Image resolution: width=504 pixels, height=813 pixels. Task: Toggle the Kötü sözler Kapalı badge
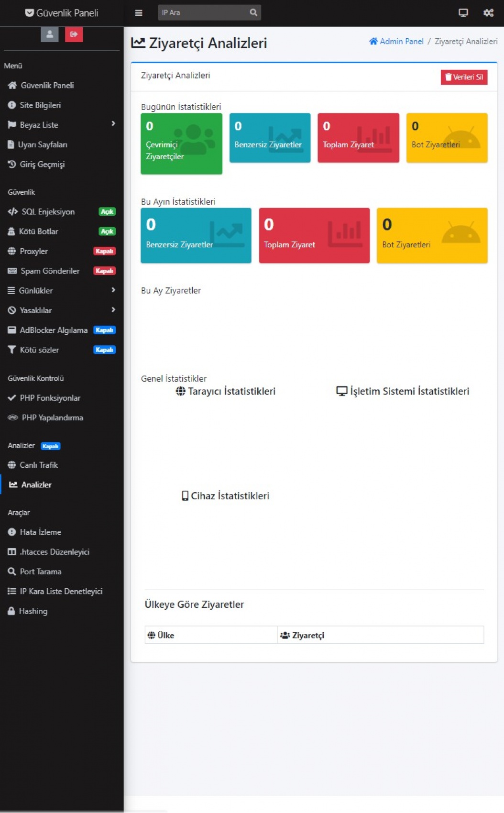click(x=104, y=350)
